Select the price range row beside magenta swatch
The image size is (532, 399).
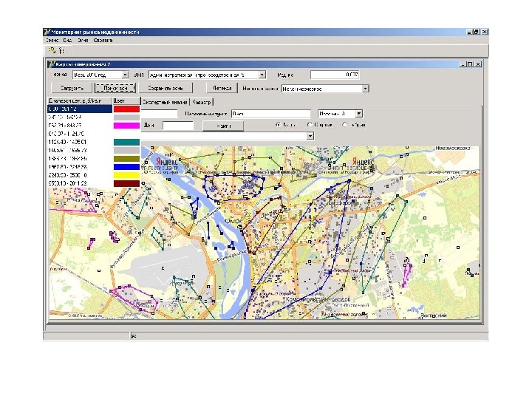[x=80, y=126]
